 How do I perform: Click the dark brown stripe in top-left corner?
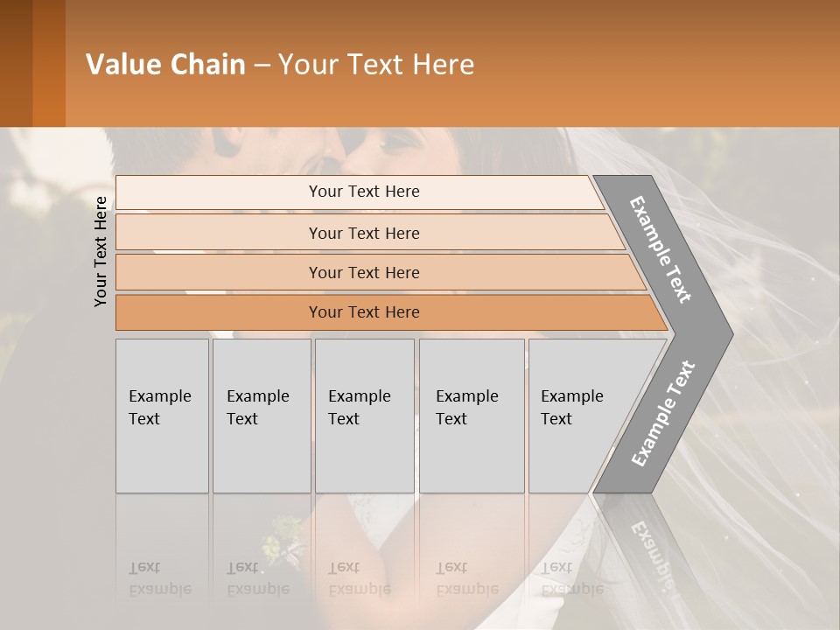[x=16, y=63]
